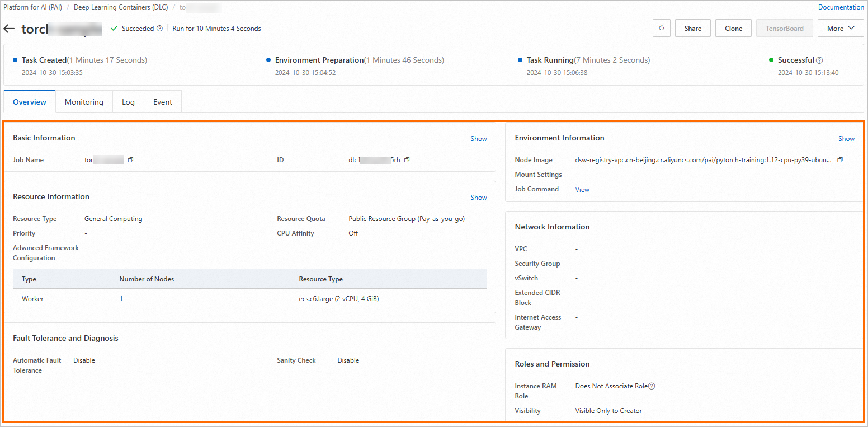This screenshot has height=427, width=868.
Task: Click the Task Created stage marker
Action: pyautogui.click(x=16, y=60)
